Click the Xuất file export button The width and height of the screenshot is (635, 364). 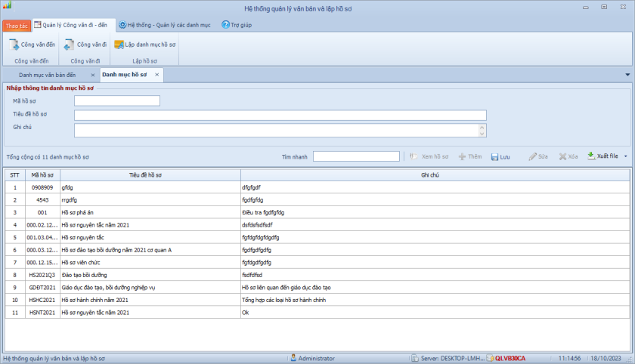(x=602, y=156)
